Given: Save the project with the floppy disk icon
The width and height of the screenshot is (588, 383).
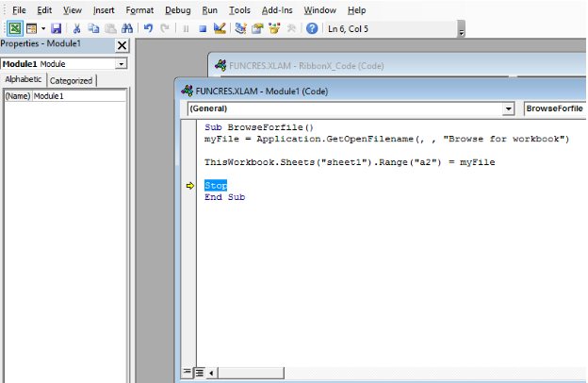Looking at the screenshot, I should coord(57,28).
